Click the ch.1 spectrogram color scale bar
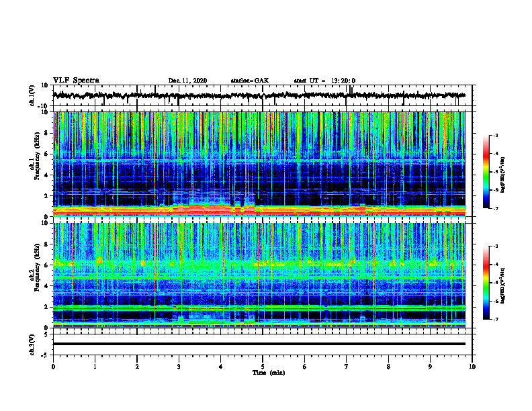 [486, 172]
